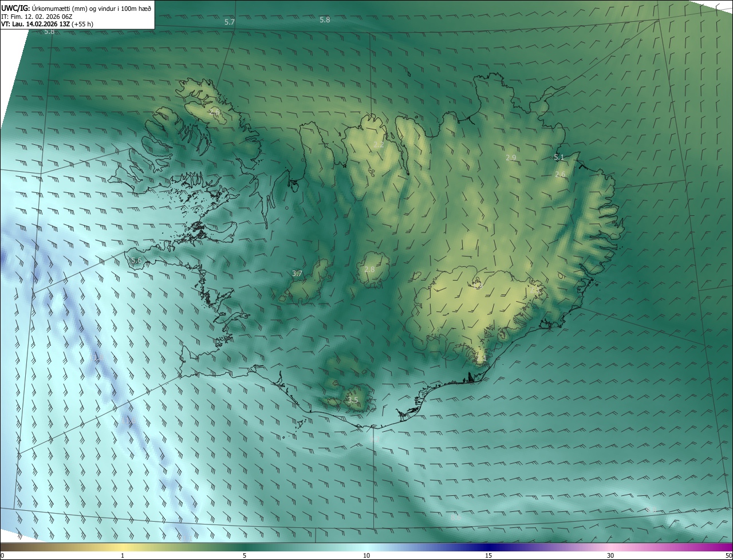Click the valid time "VT: Lau. 14.02.2026 13Z (+55 h)"
Viewport: 733px width, 560px height.
[47, 24]
